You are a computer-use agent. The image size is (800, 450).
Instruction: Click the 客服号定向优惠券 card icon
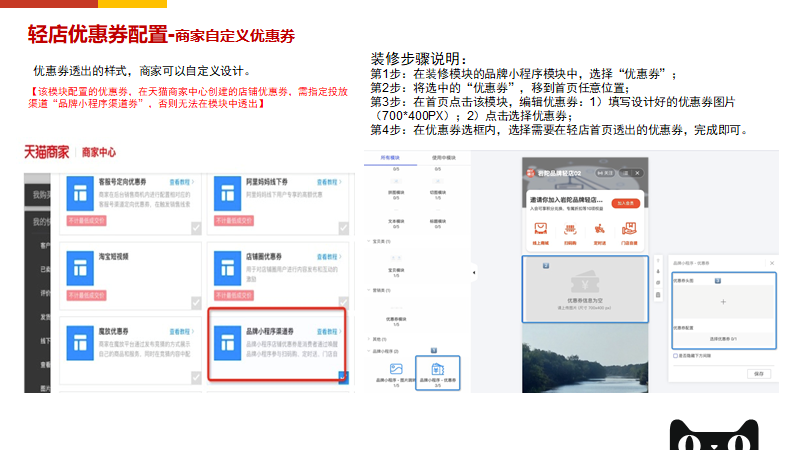tap(80, 193)
